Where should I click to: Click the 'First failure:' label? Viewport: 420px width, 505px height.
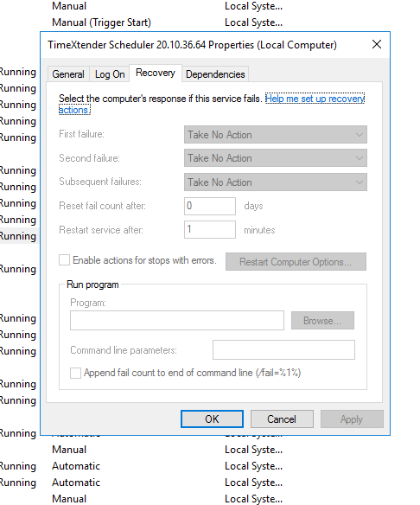[x=81, y=134]
